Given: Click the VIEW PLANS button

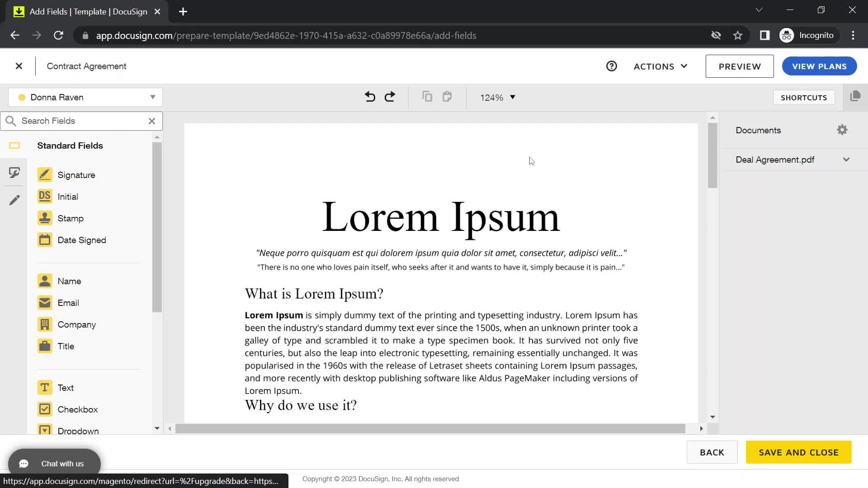Looking at the screenshot, I should [819, 66].
